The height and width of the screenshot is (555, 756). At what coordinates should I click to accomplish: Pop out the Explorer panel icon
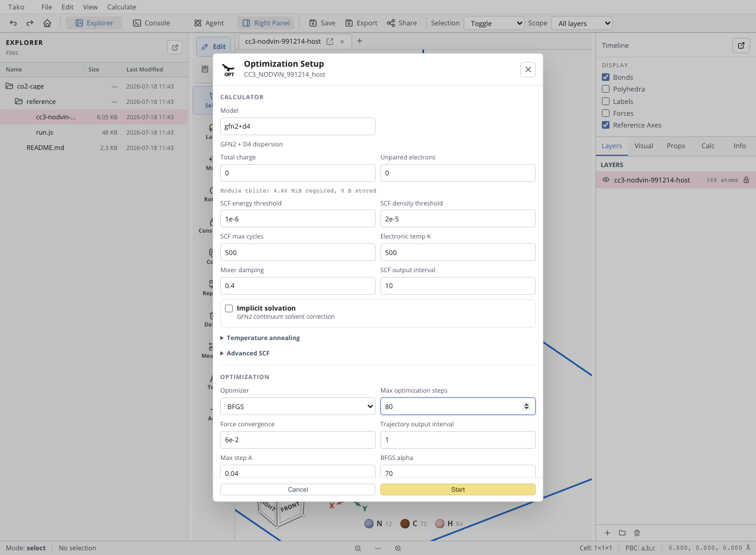pos(175,47)
